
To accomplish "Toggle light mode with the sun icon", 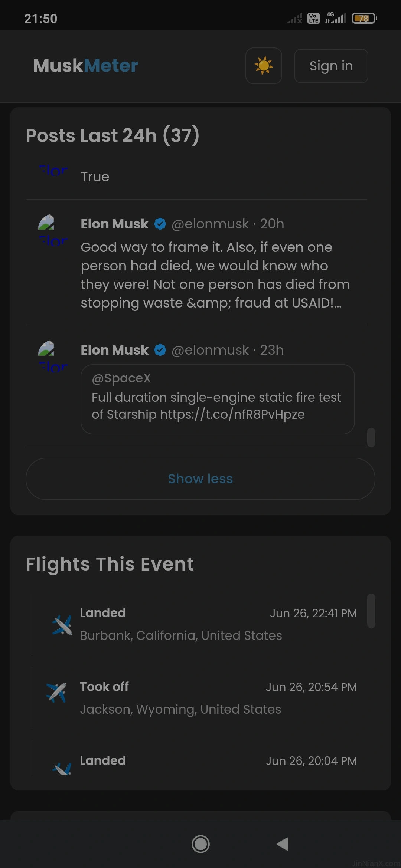I will click(264, 66).
